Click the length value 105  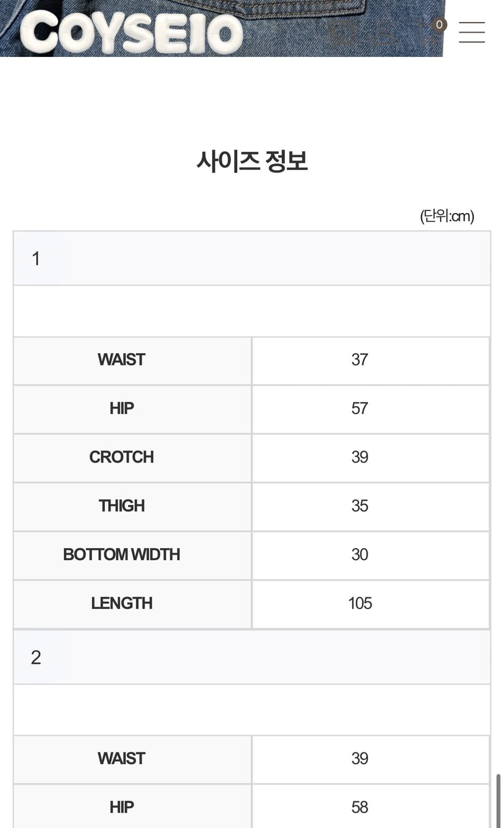pos(360,603)
